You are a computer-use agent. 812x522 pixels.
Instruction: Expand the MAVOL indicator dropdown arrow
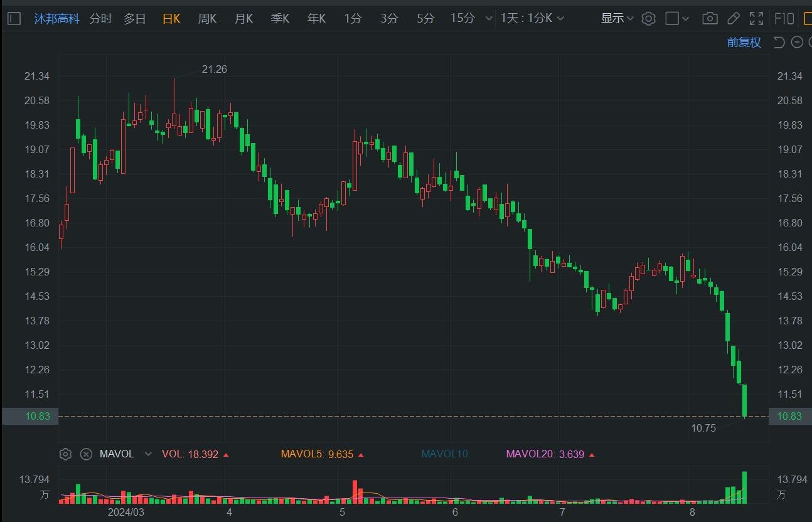[x=148, y=454]
